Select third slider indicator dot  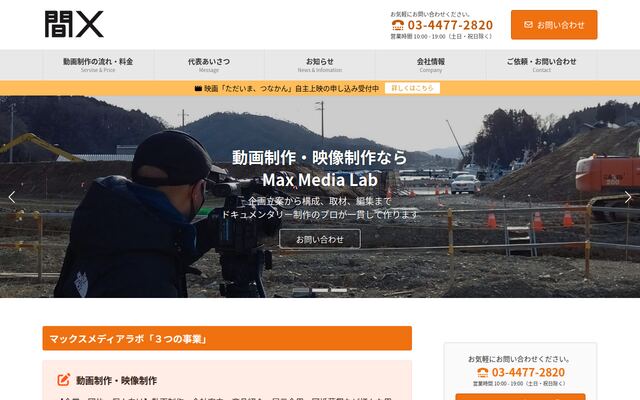(339, 290)
